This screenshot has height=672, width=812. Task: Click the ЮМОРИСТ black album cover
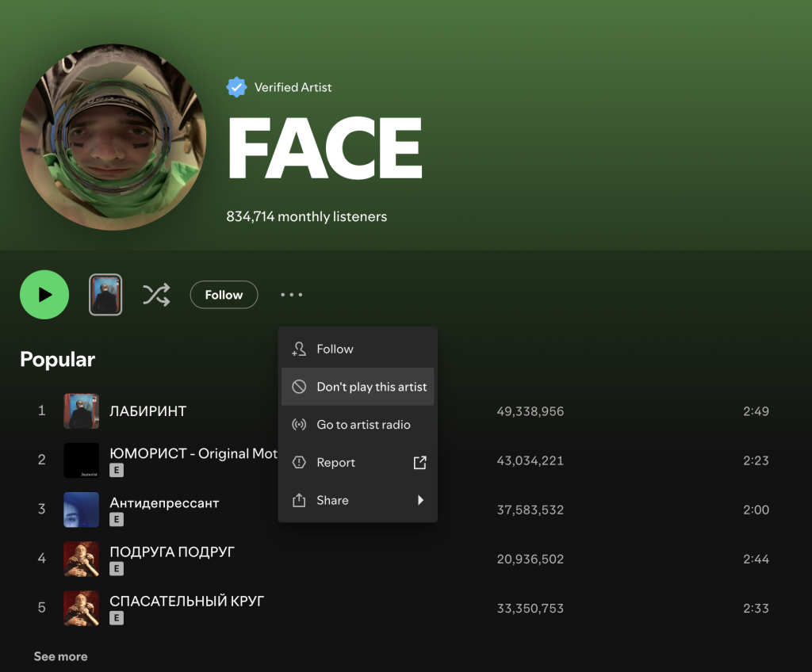tap(82, 460)
